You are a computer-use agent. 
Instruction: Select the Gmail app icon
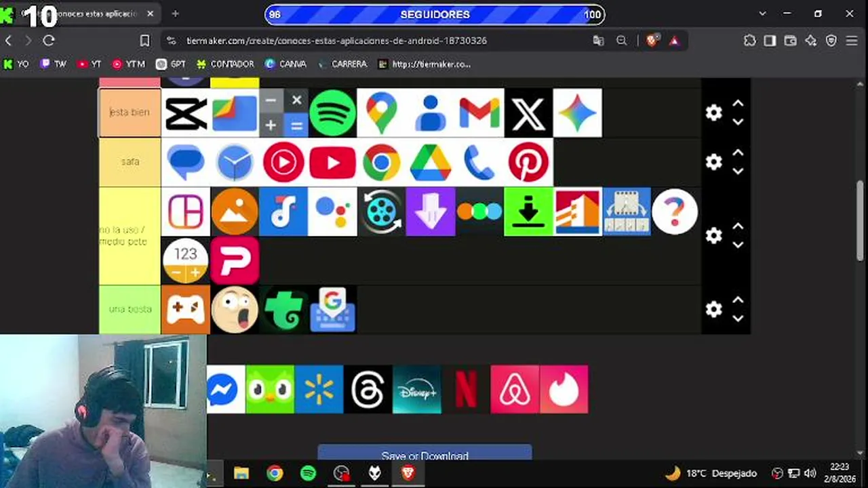pyautogui.click(x=479, y=113)
